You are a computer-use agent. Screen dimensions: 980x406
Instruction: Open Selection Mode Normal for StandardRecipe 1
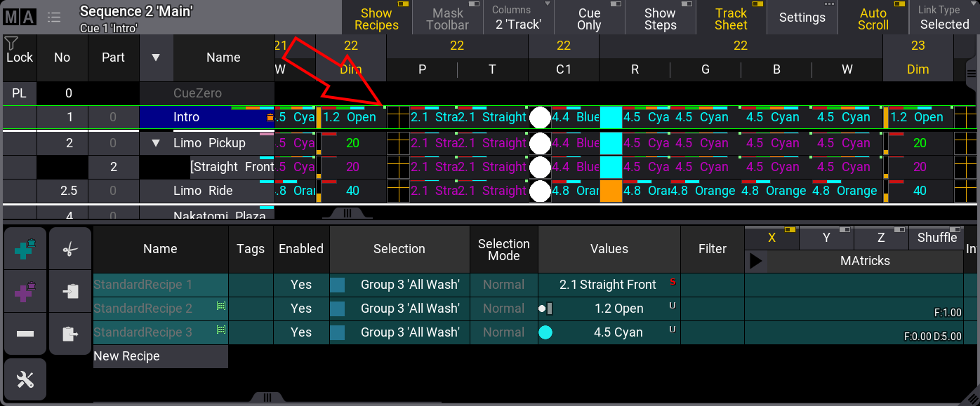click(503, 285)
